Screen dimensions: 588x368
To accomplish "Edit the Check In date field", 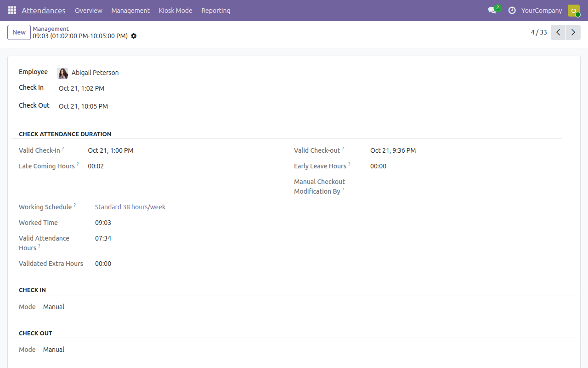I will point(81,88).
